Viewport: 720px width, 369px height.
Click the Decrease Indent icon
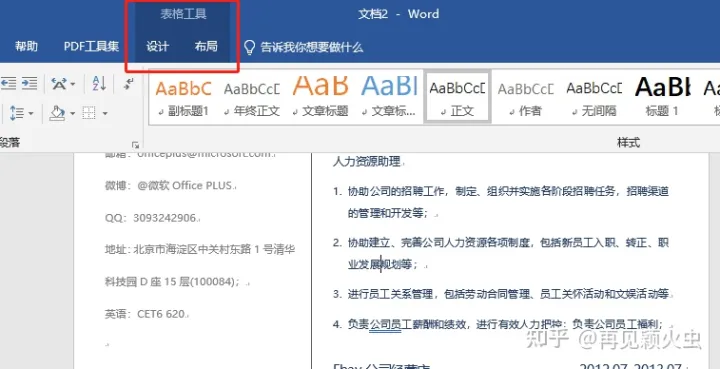tap(8, 84)
